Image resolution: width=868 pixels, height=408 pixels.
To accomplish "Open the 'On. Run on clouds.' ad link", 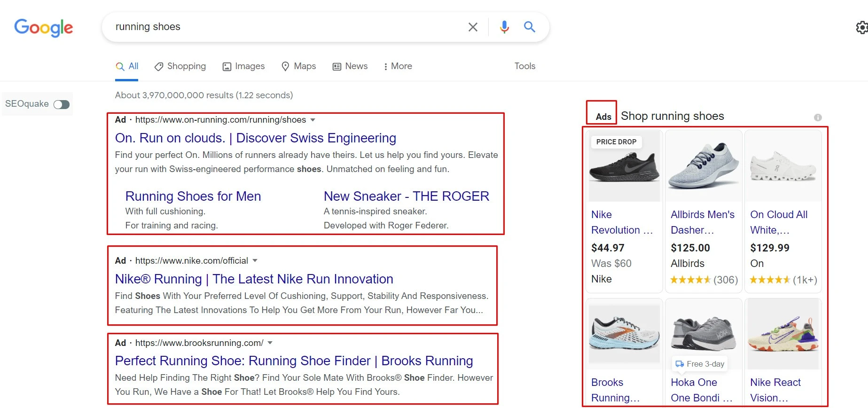I will pos(256,138).
